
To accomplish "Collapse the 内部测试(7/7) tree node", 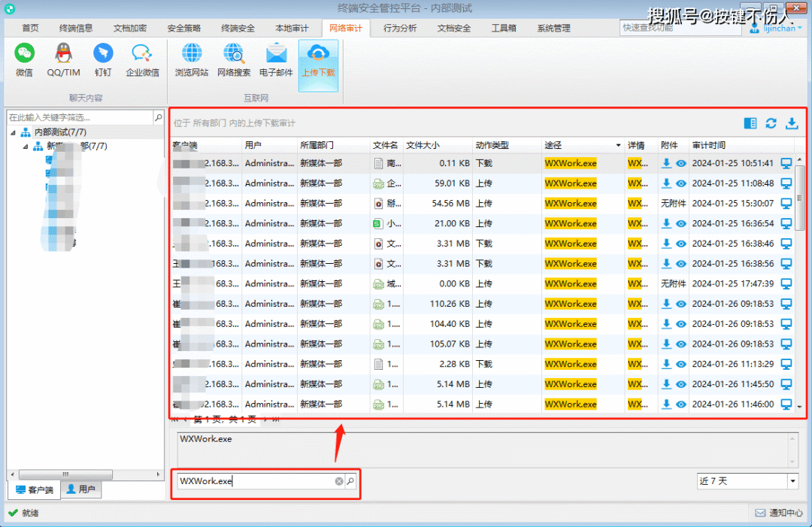I will tap(13, 132).
